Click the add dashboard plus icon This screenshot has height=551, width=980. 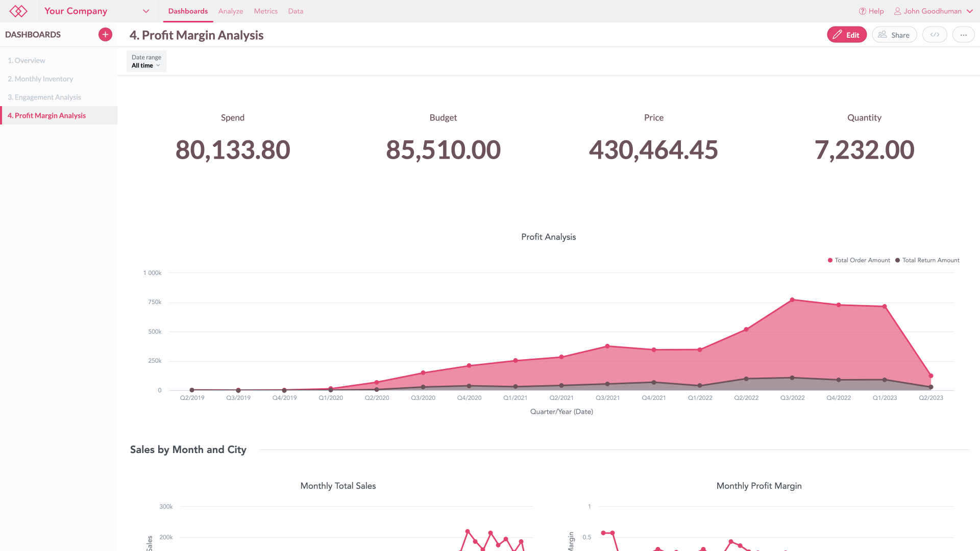coord(105,34)
